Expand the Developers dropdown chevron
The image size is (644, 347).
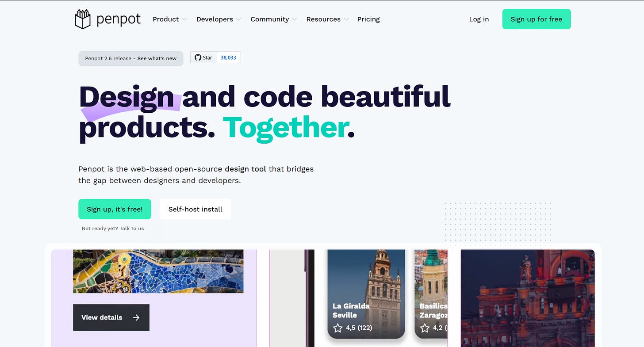(238, 19)
